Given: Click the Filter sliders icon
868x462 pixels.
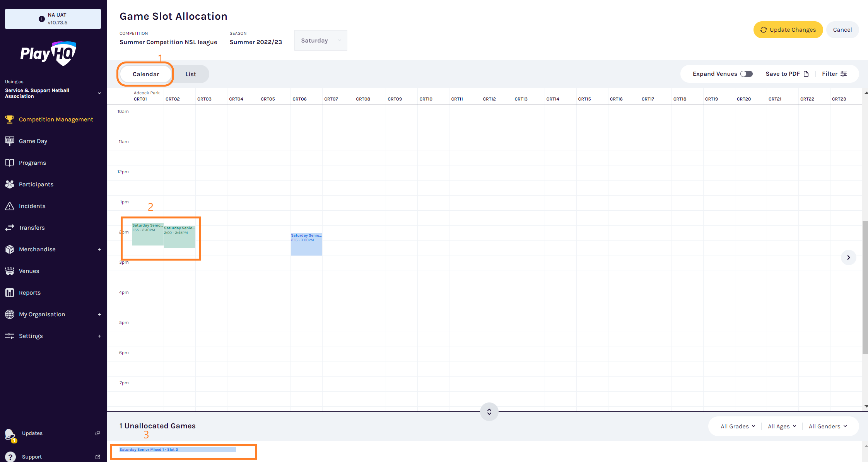Looking at the screenshot, I should [x=844, y=74].
